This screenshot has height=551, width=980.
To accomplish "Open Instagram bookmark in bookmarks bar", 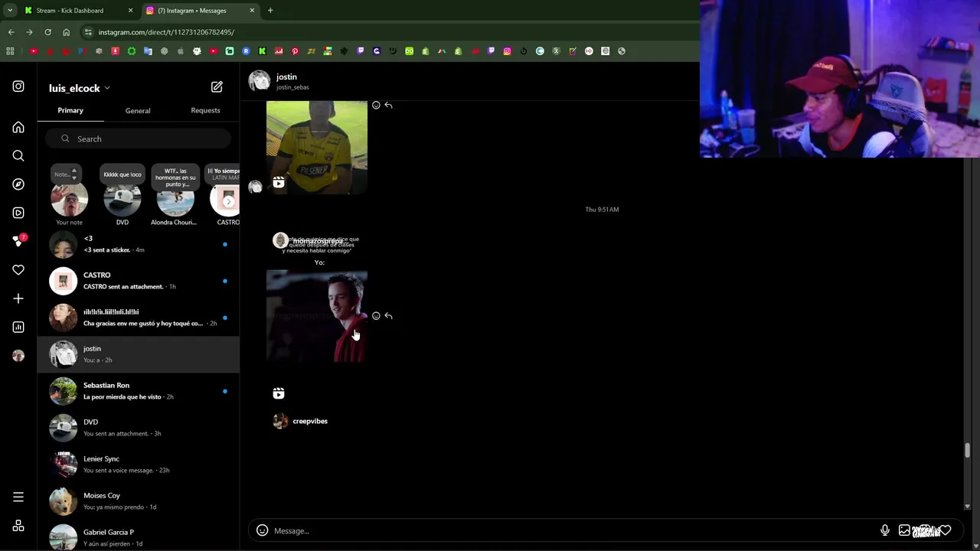I will point(507,51).
